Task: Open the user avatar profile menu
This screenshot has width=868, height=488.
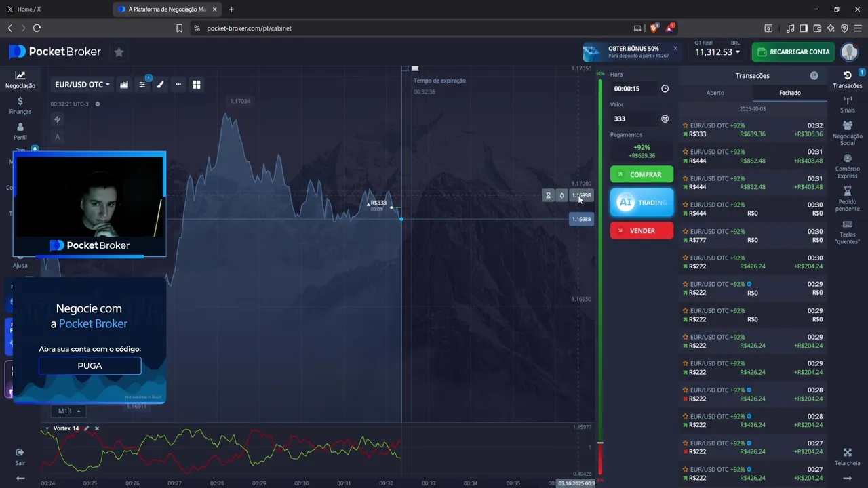Action: [849, 52]
